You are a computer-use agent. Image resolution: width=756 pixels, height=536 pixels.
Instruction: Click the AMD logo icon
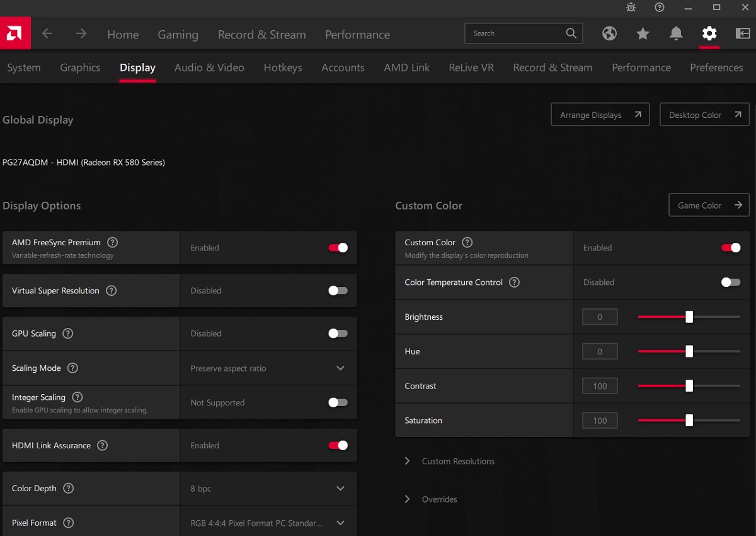[15, 33]
